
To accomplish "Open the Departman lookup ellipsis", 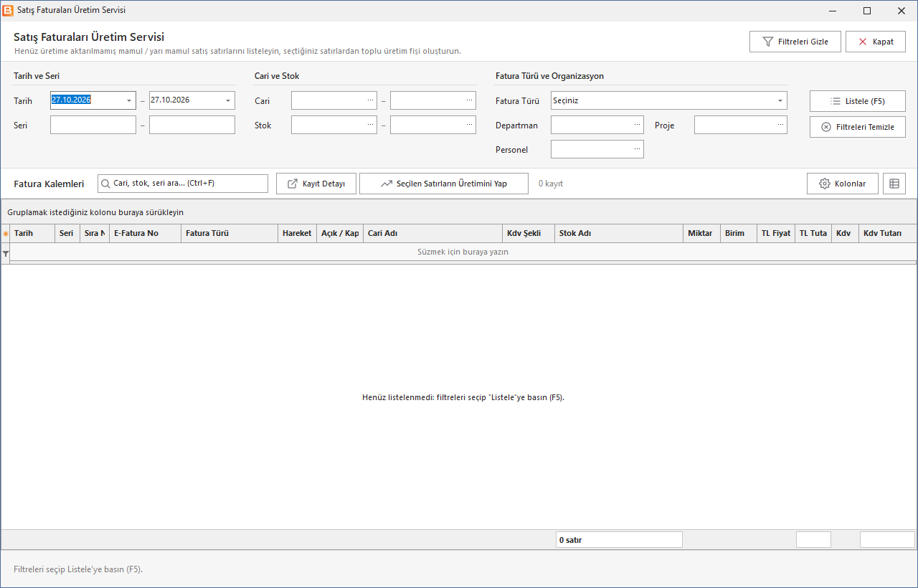I will tap(637, 125).
